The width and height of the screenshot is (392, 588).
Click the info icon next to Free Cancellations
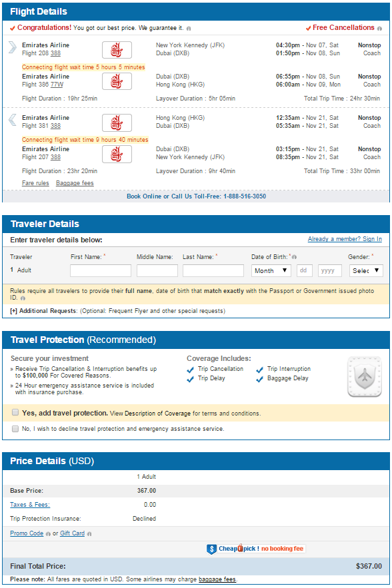379,29
